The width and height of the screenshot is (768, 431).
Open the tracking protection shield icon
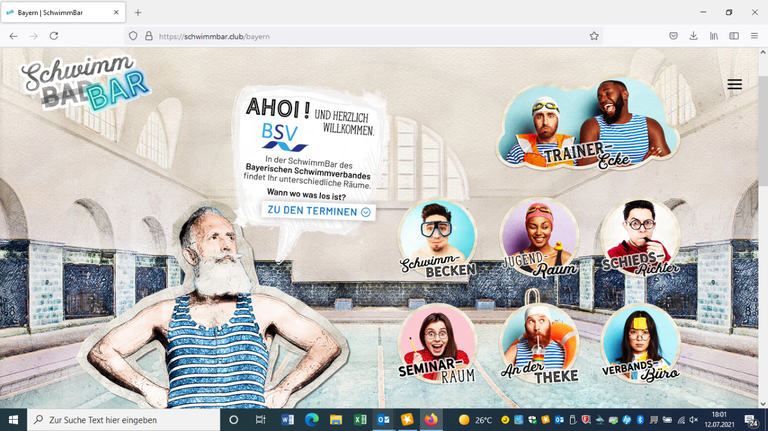click(133, 36)
